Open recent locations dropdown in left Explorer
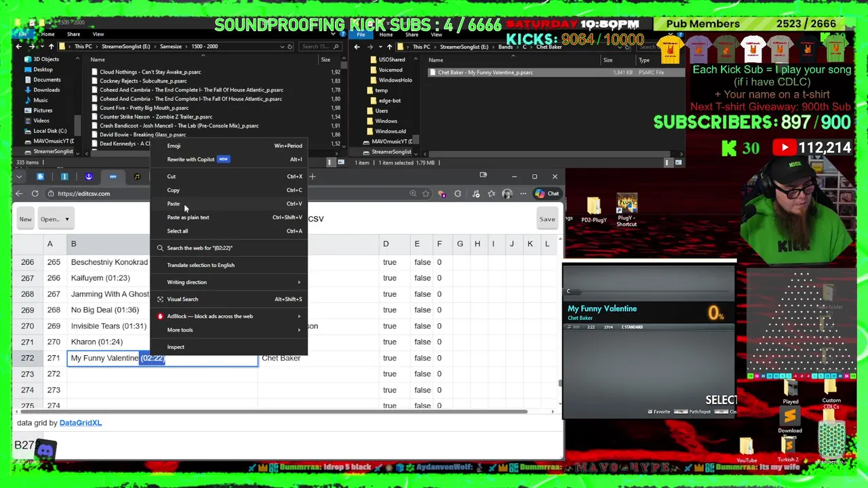Viewport: 868px width, 488px height. coord(42,47)
